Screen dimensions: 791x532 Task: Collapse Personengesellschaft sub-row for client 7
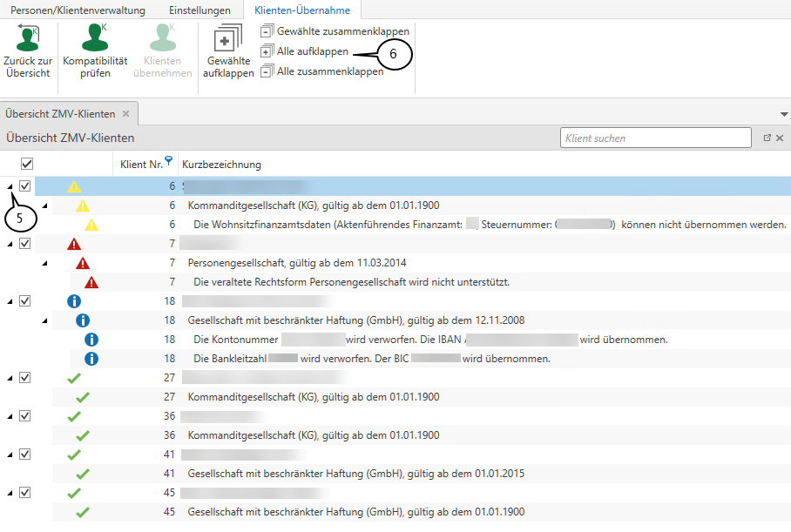44,263
